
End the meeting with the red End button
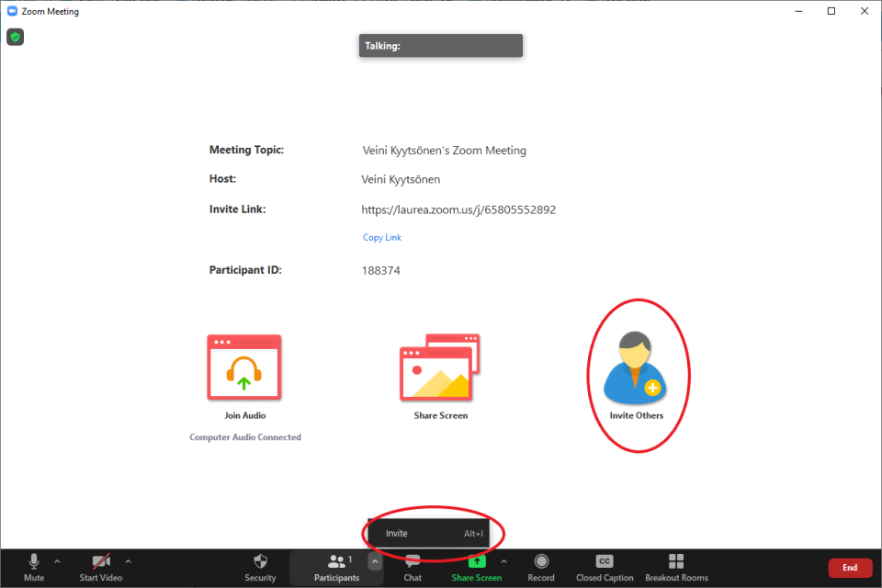click(x=850, y=568)
